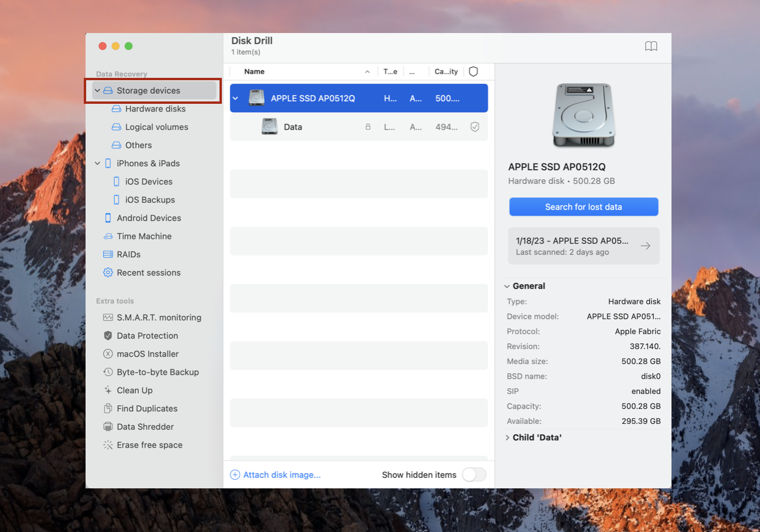Click the APPLE SSD AP0512Q row disk icon
Screen dimensions: 760x532
[257, 98]
